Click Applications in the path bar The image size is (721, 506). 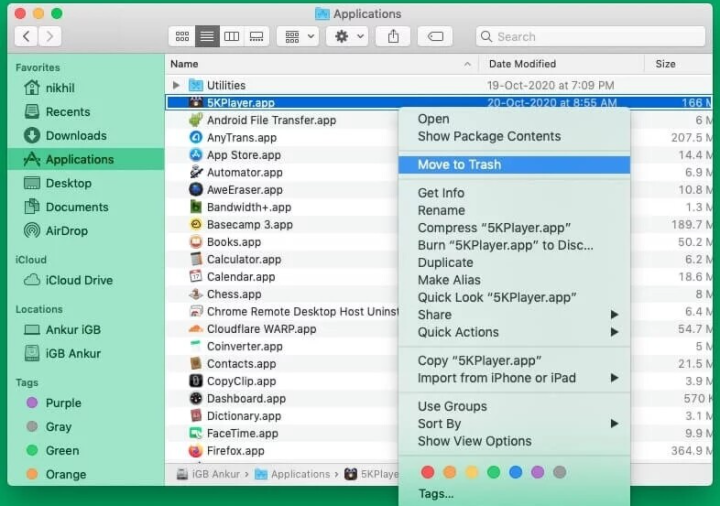292,474
